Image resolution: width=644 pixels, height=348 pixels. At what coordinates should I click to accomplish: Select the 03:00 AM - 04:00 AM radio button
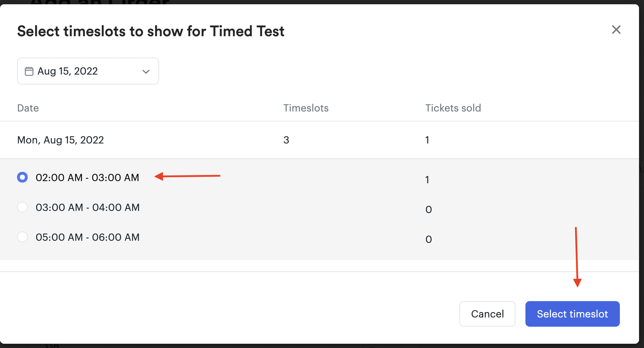(x=22, y=207)
